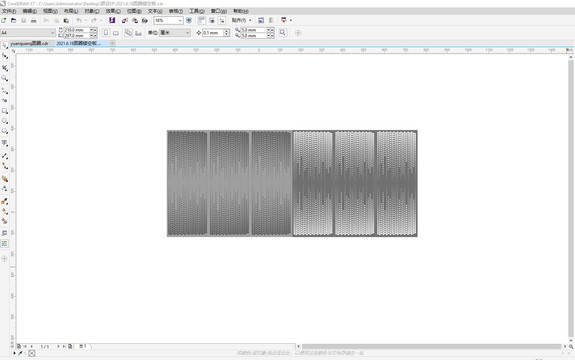Select the Artistic Media tool
The height and width of the screenshot is (360, 575).
coord(4,100)
